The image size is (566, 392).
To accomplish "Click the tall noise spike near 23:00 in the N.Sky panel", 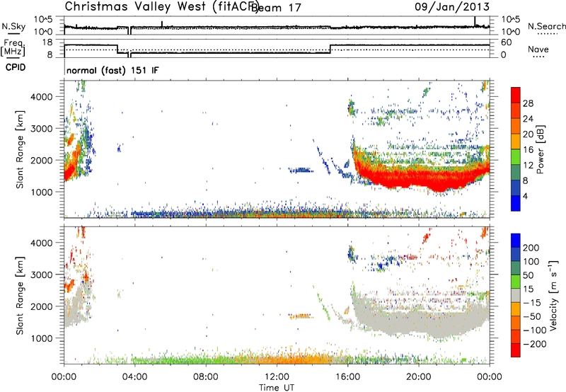I will (475, 21).
